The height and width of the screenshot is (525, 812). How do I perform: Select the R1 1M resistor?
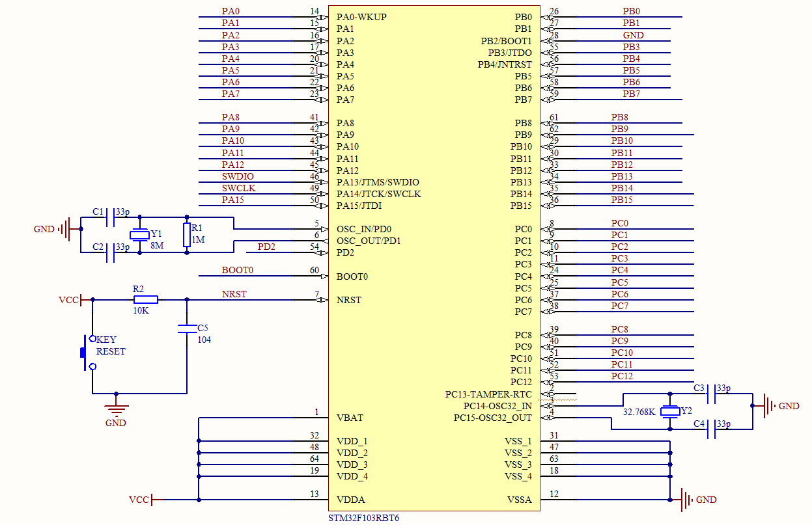point(187,235)
